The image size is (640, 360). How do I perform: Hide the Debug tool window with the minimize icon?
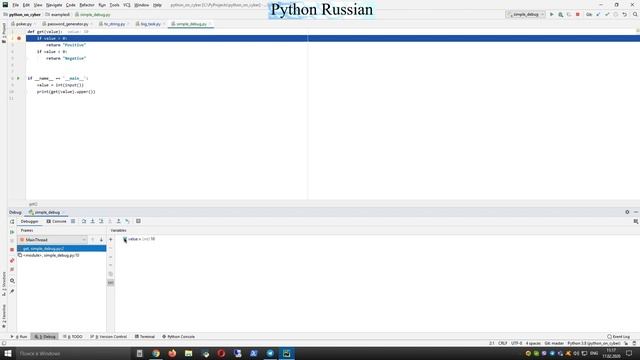click(x=636, y=212)
